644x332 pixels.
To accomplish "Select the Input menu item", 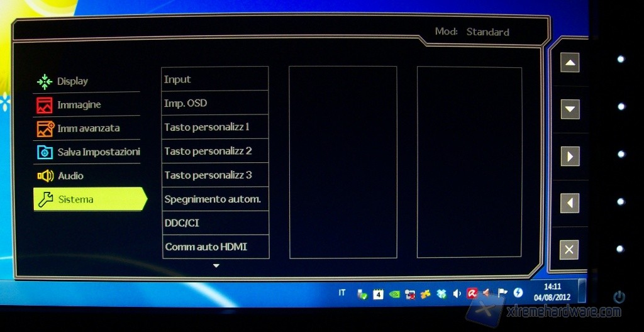I will 214,79.
